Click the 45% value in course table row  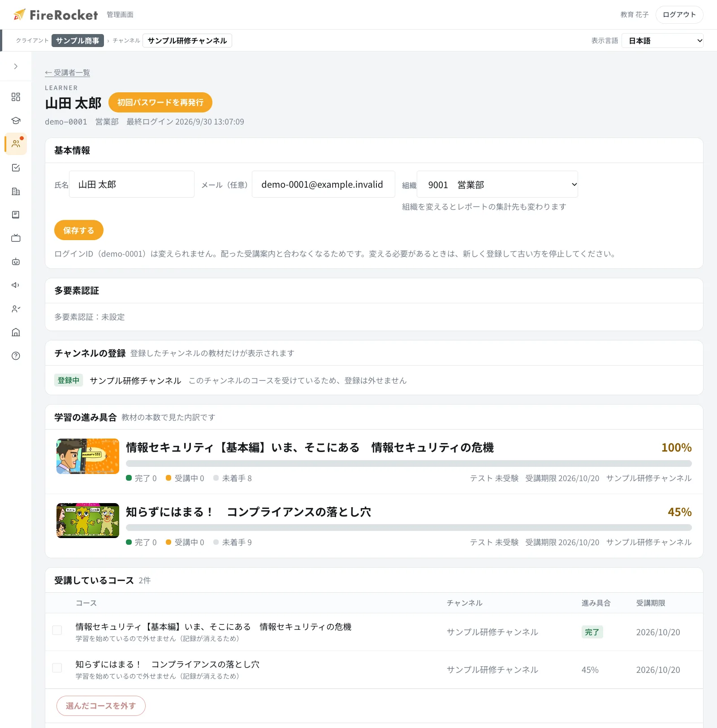(590, 670)
